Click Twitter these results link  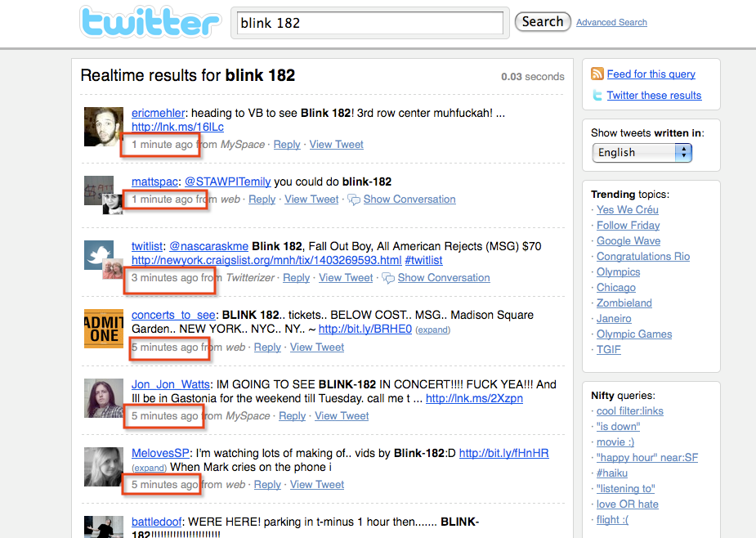click(654, 95)
